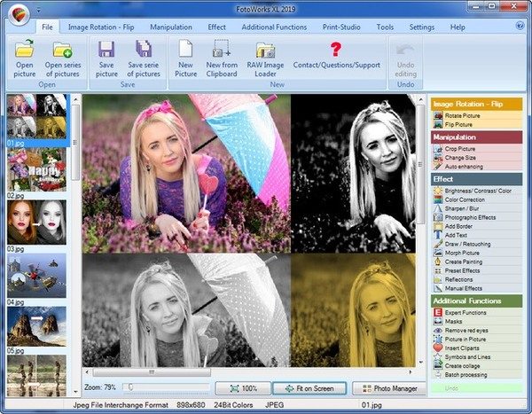Screen dimensions: 532x414
Task: Select Rotate Picture in the side panel
Action: [x=465, y=115]
